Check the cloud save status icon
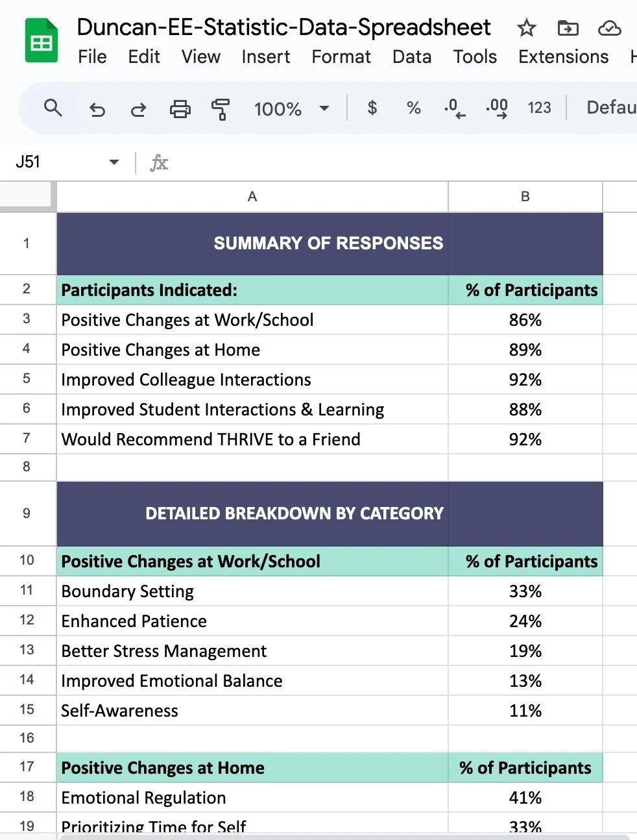Viewport: 637px width, 840px height. click(x=609, y=28)
